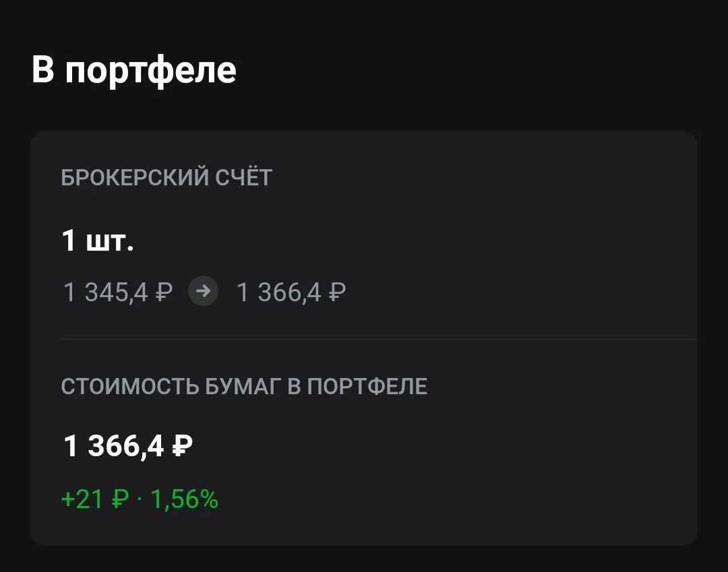Screen dimensions: 728x572
Task: Open the 'В портфеле' section heading
Action: [x=134, y=70]
